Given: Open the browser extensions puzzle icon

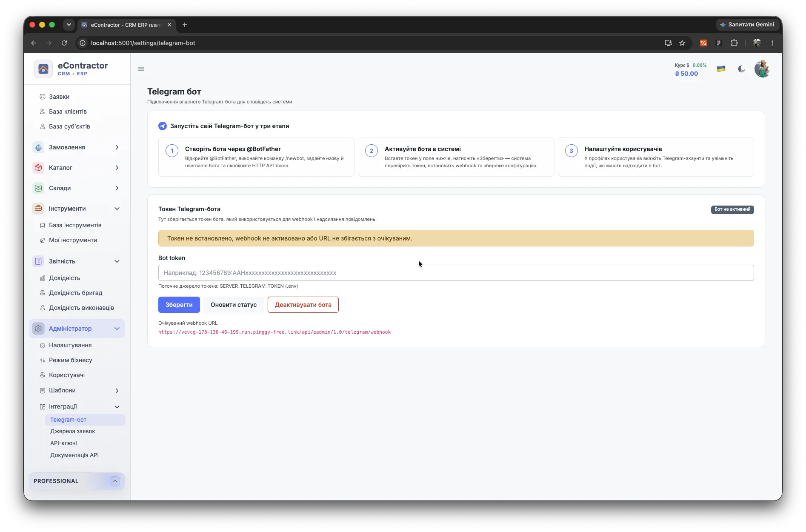Looking at the screenshot, I should [x=734, y=43].
